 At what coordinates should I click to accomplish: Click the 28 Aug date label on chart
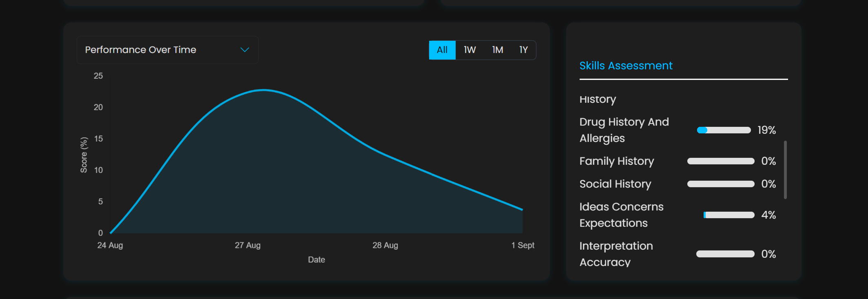(x=385, y=245)
